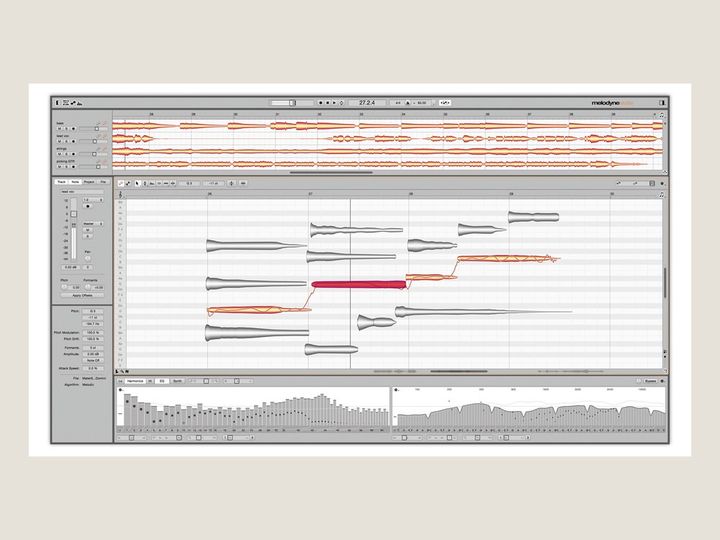The height and width of the screenshot is (540, 720).
Task: Switch to the Synth tab
Action: [x=177, y=381]
